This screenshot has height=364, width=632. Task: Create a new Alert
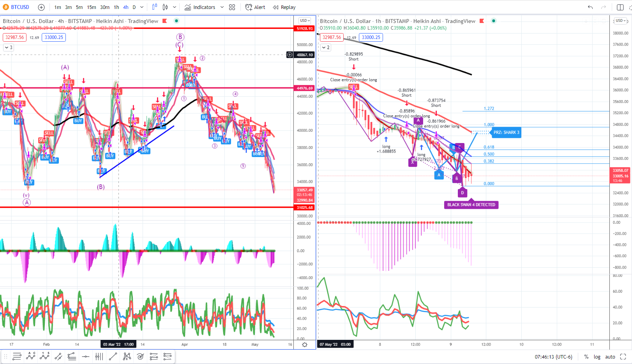tap(255, 7)
